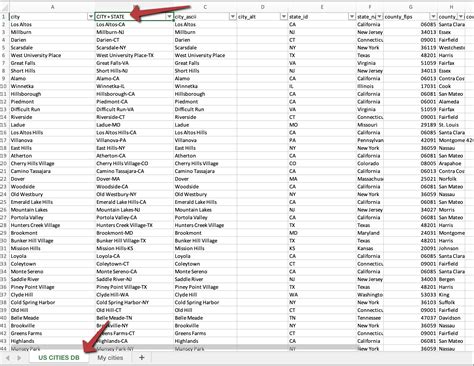
Task: Select the cell containing Millburn-NJ
Action: (134, 32)
